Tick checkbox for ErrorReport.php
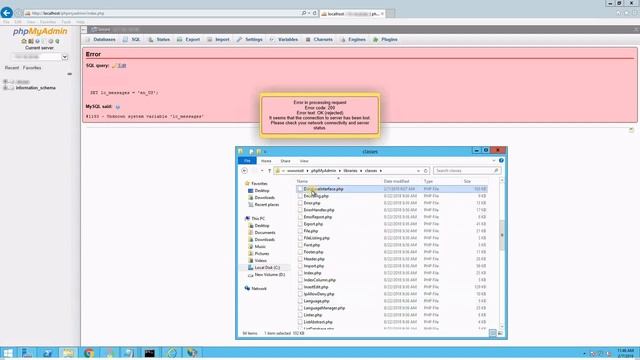The image size is (640, 360). tap(300, 217)
